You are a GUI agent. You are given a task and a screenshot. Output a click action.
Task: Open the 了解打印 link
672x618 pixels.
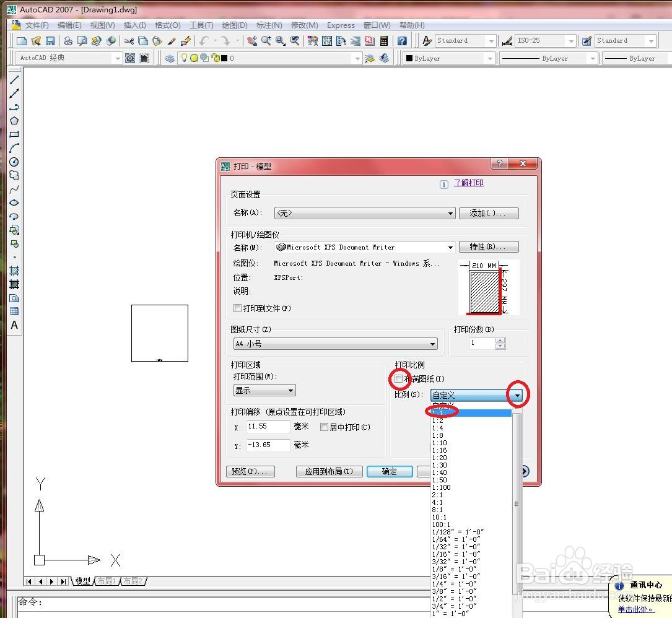click(x=469, y=183)
